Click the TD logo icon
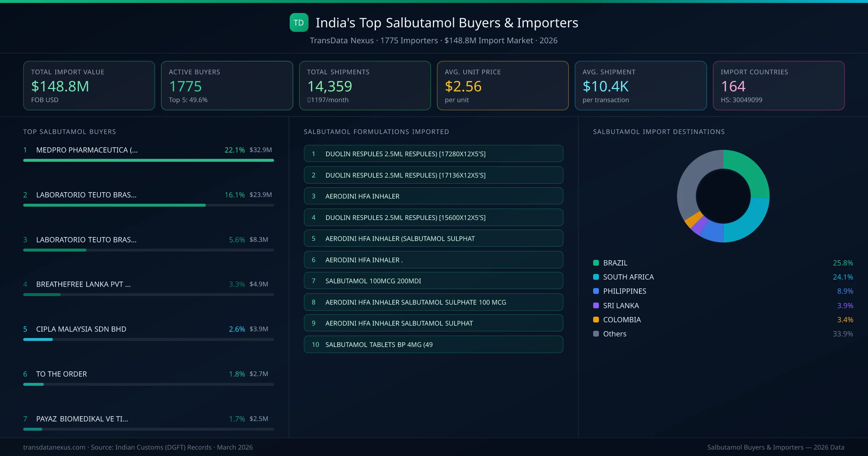The image size is (868, 456). 299,22
